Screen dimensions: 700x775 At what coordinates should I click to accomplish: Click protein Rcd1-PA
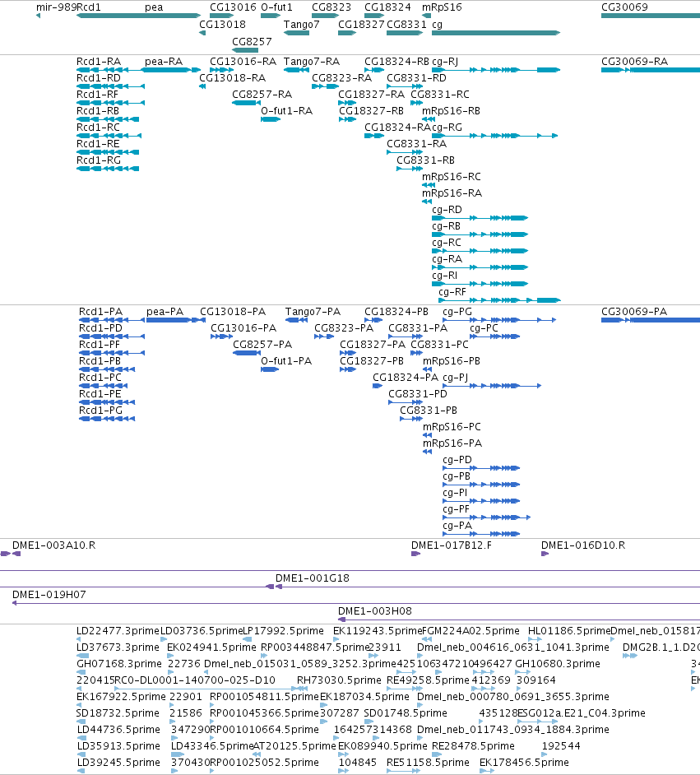click(100, 312)
